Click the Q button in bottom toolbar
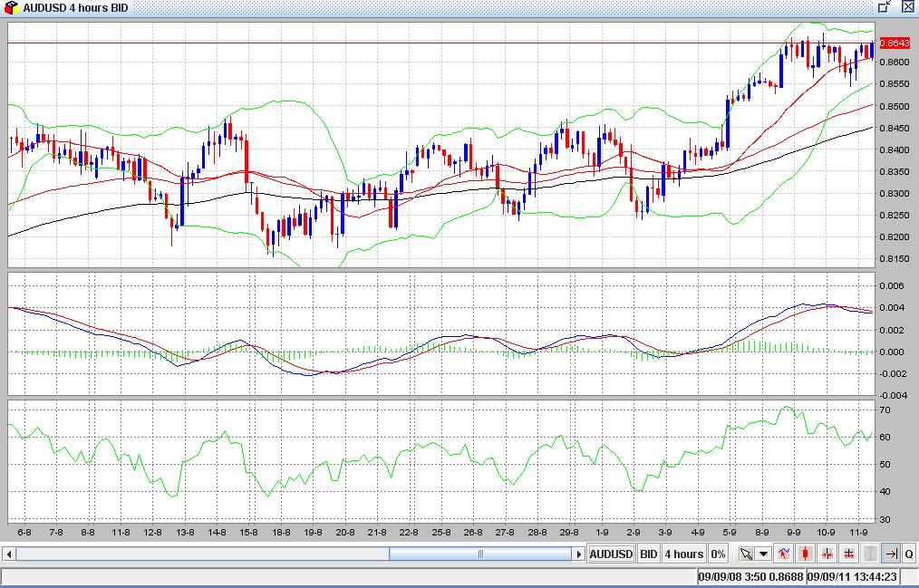This screenshot has width=919, height=588. 909,554
